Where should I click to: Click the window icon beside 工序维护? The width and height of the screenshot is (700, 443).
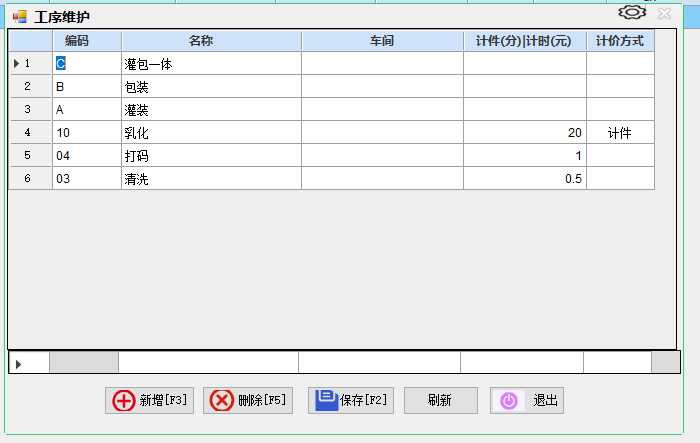[19, 17]
